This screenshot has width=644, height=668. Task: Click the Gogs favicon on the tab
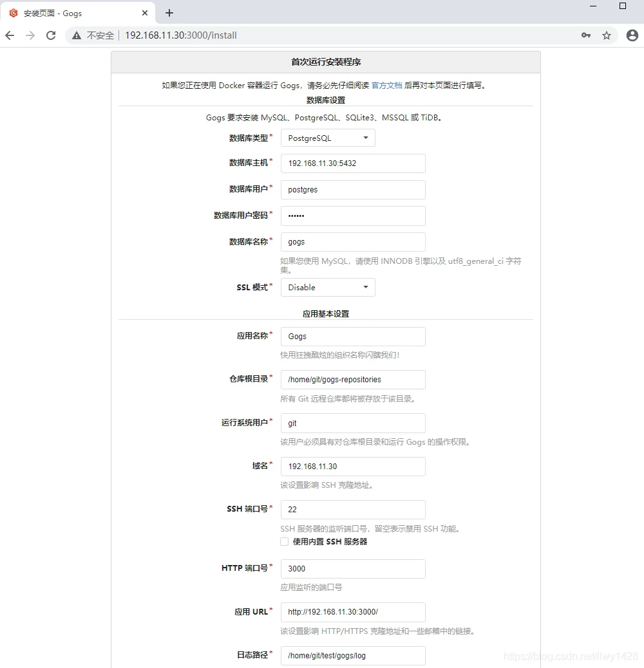tap(14, 14)
